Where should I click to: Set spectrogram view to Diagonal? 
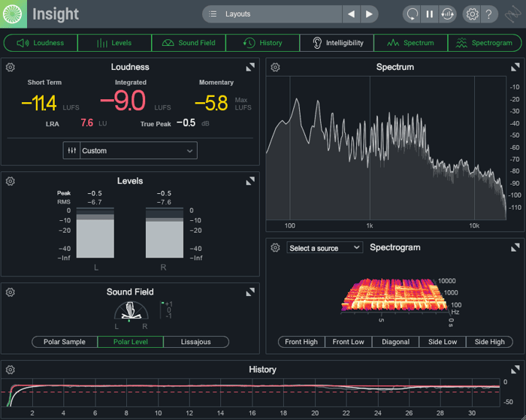tap(395, 342)
